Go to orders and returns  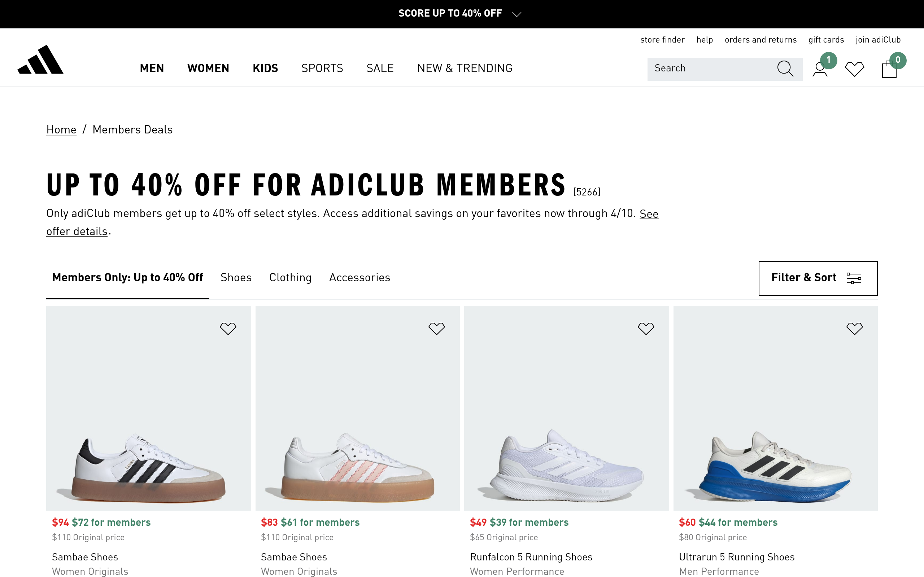click(760, 40)
